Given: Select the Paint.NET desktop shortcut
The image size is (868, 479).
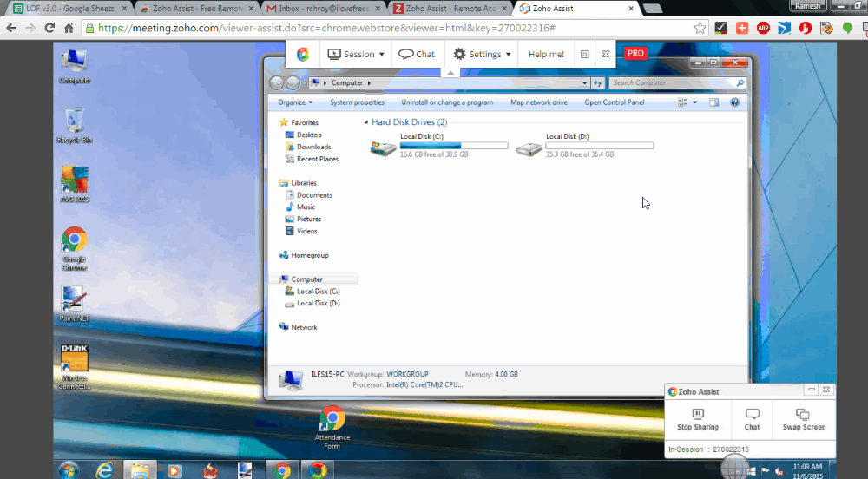Looking at the screenshot, I should [74, 304].
